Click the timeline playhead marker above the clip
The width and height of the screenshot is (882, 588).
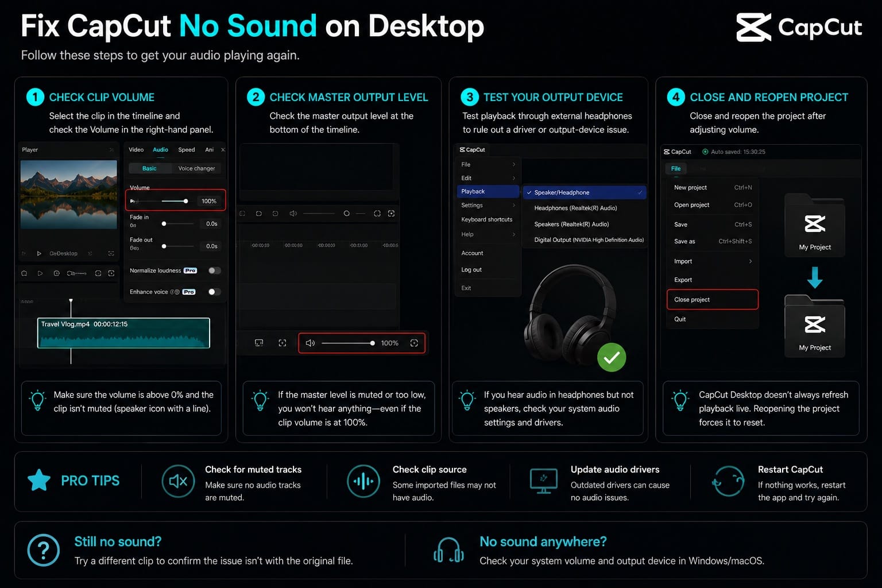[x=71, y=300]
